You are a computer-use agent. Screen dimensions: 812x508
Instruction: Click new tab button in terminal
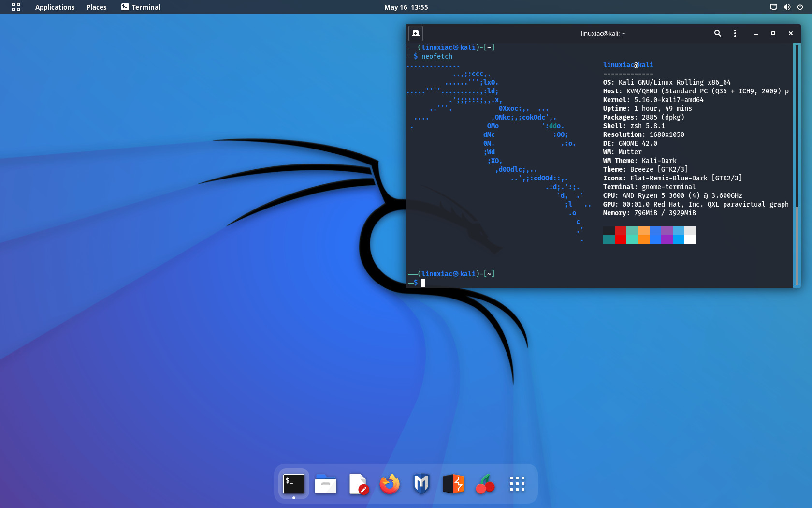[x=416, y=33]
